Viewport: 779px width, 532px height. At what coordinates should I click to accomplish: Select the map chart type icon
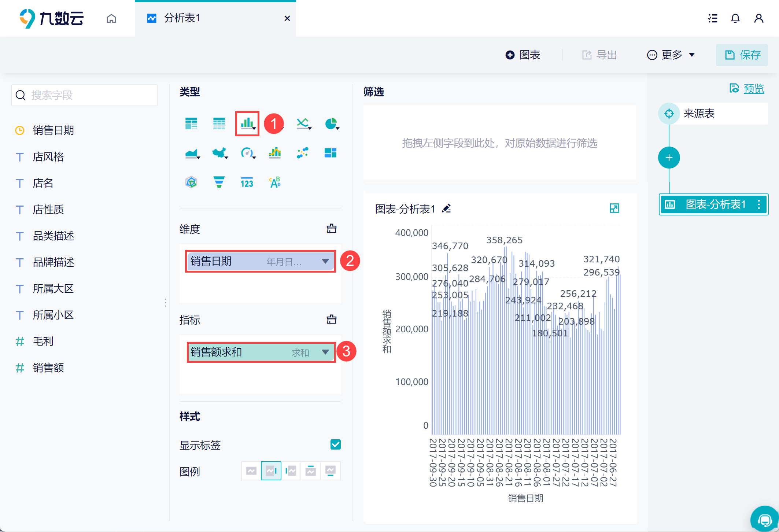pos(219,153)
